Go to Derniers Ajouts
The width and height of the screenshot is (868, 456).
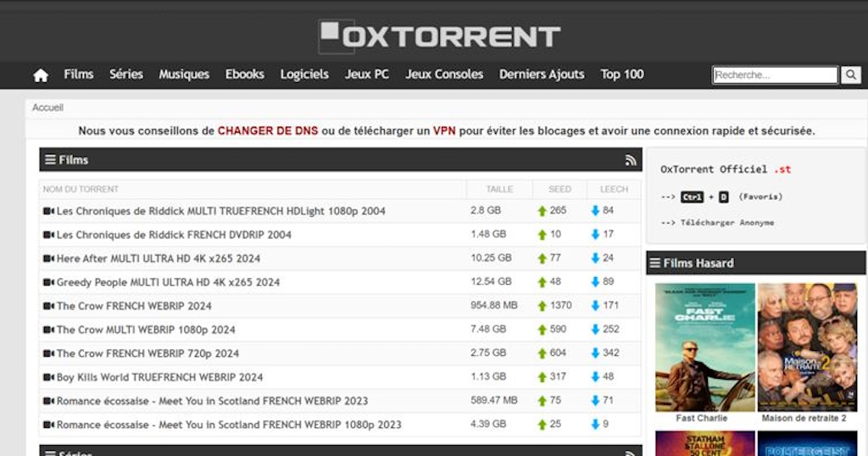coord(542,74)
